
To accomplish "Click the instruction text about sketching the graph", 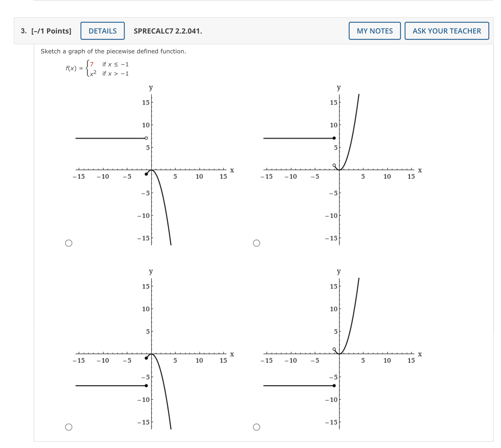I will [x=113, y=51].
